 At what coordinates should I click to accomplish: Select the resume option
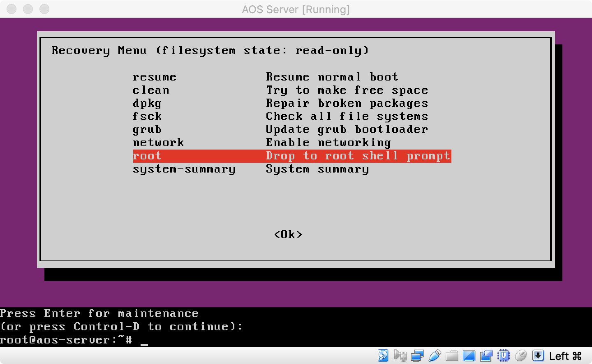155,77
